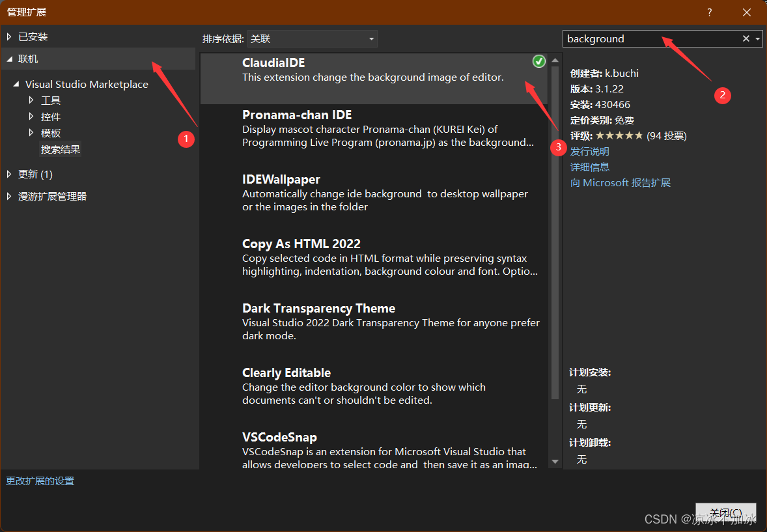Click the 安装: 430466 text
The width and height of the screenshot is (767, 532).
point(600,105)
